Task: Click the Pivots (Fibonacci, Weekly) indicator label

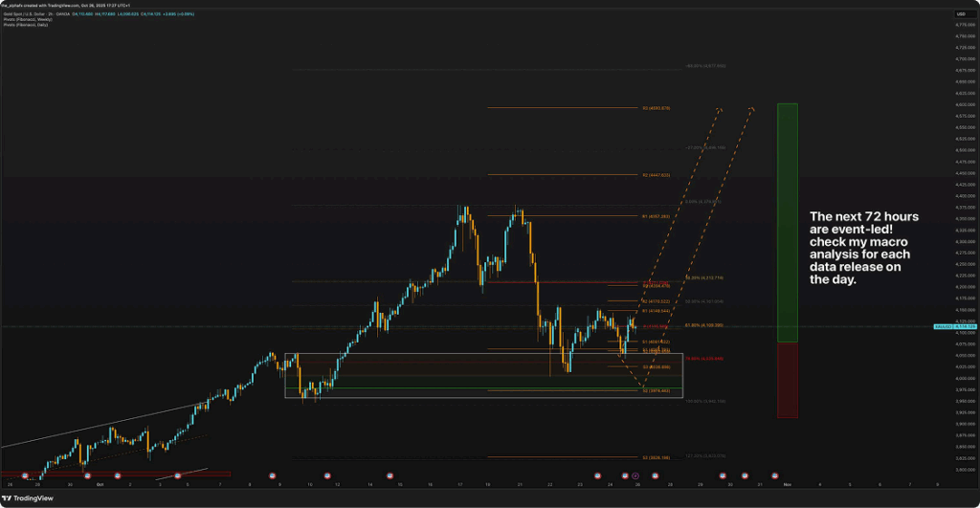Action: (x=26, y=19)
